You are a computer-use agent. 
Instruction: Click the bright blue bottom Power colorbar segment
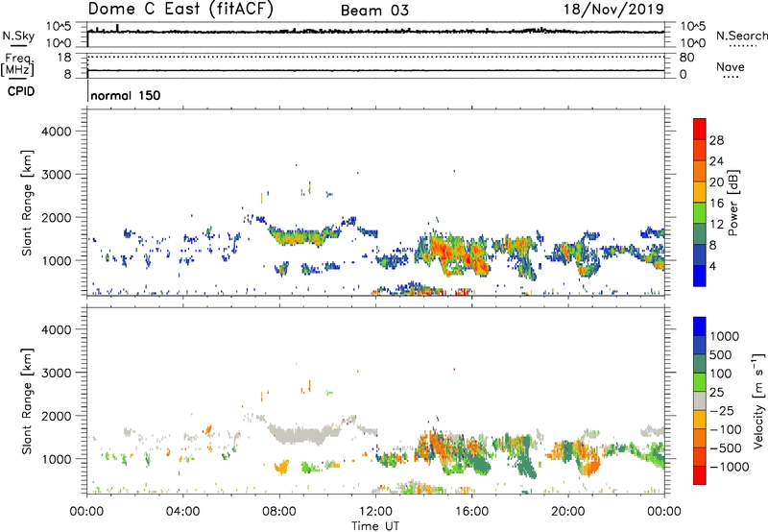pyautogui.click(x=700, y=276)
